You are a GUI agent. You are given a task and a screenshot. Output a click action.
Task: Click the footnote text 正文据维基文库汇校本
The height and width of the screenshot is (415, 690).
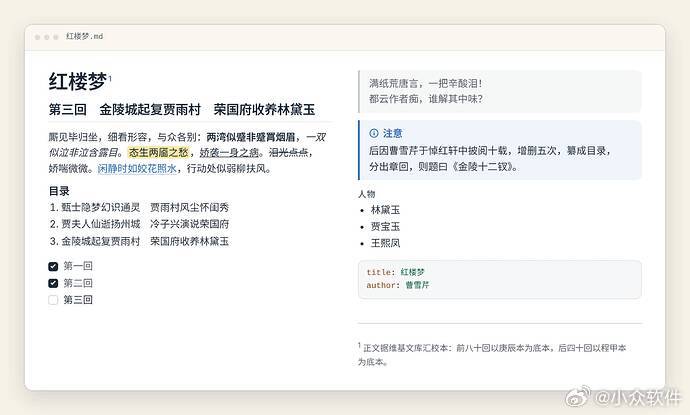point(406,348)
